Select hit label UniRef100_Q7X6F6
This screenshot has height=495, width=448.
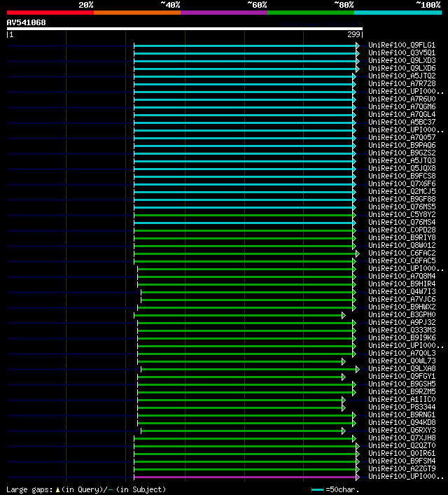(402, 183)
